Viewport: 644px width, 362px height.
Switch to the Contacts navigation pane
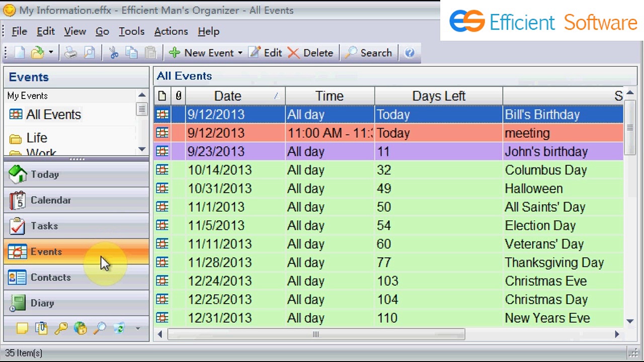[x=76, y=278]
